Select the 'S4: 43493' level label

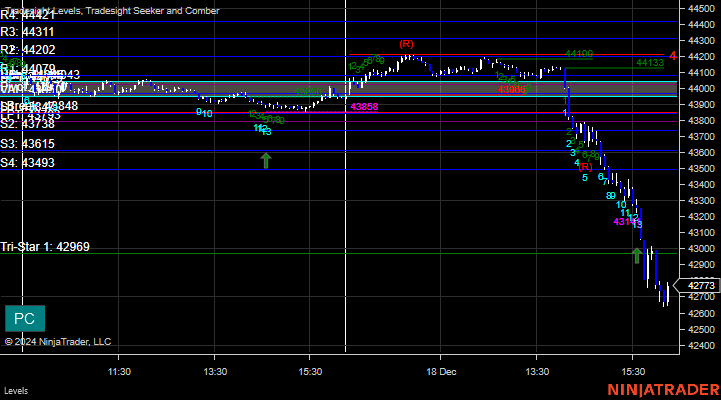point(27,163)
